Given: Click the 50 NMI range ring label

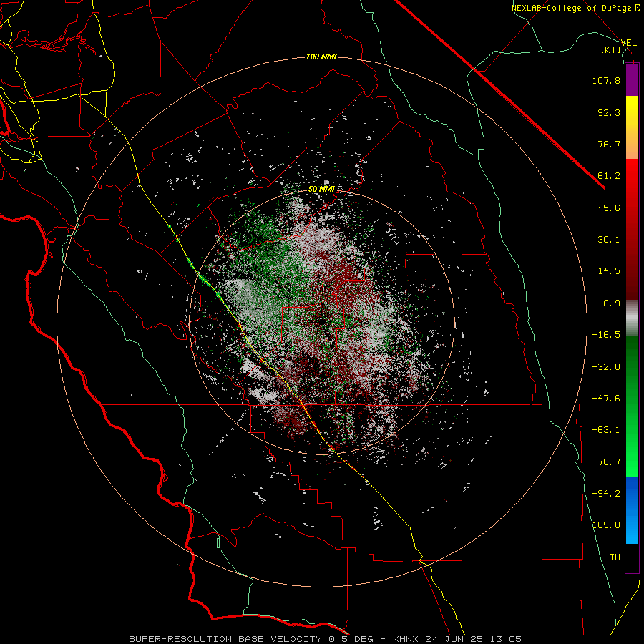Looking at the screenshot, I should point(321,190).
